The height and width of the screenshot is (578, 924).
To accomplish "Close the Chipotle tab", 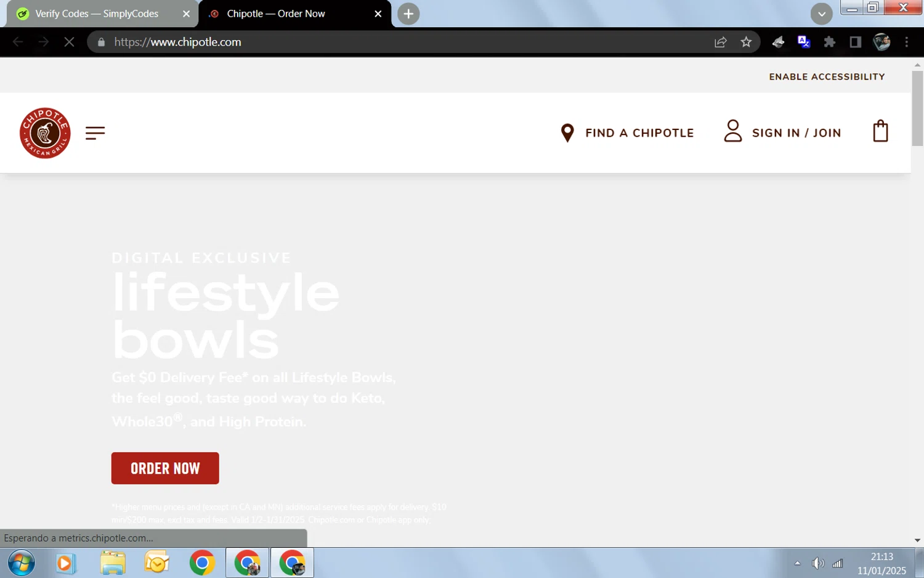I will tap(378, 14).
